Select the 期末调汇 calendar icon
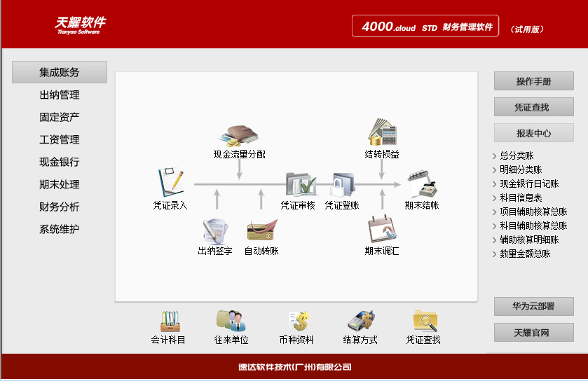588x381 pixels. (x=382, y=228)
